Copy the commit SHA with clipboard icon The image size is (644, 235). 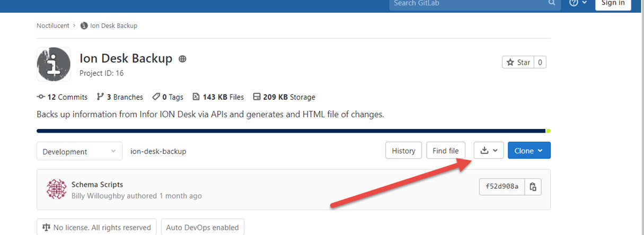coord(533,187)
